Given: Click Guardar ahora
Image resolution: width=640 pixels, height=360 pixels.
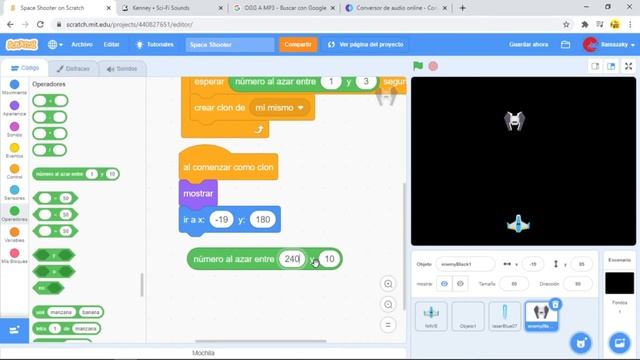Looking at the screenshot, I should point(528,44).
